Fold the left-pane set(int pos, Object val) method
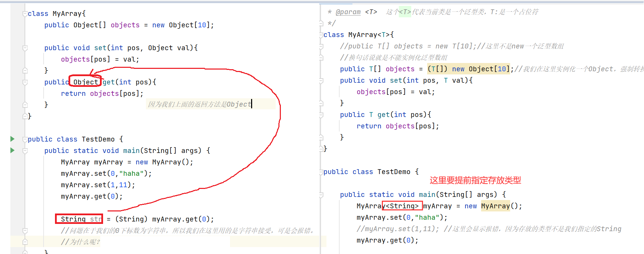Image resolution: width=644 pixels, height=254 pixels. click(x=25, y=48)
